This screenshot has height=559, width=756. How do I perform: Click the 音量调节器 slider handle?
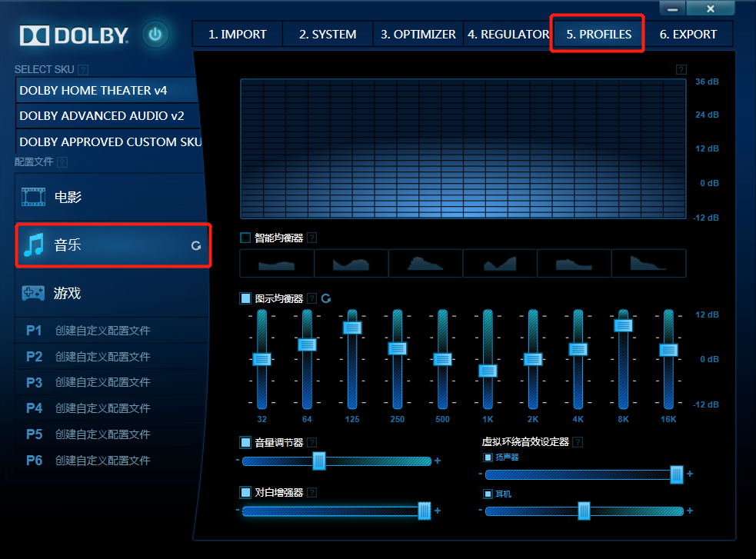[x=318, y=461]
